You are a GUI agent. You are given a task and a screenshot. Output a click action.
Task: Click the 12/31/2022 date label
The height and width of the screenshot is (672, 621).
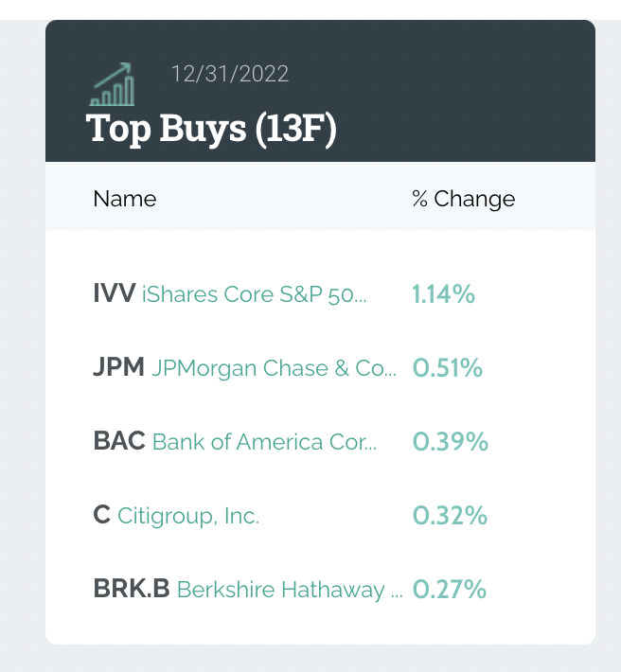click(230, 73)
